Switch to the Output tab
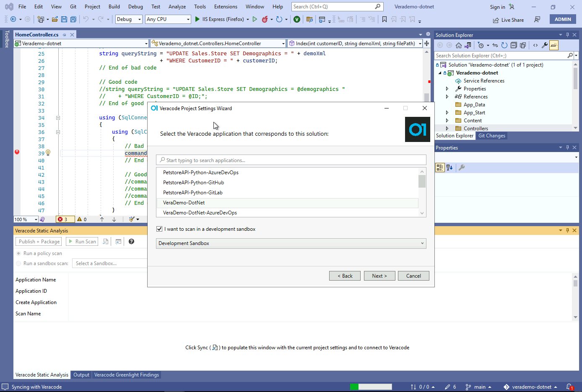The height and width of the screenshot is (392, 582). (x=81, y=375)
